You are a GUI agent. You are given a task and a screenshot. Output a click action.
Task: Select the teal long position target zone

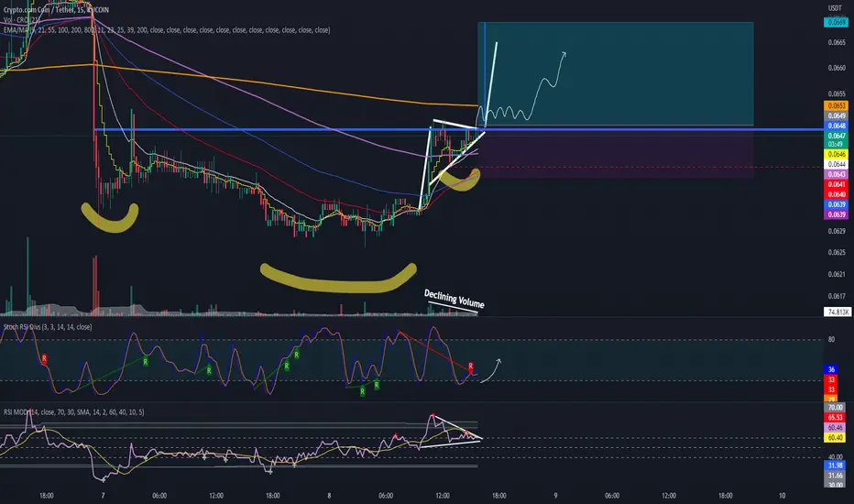[616, 73]
